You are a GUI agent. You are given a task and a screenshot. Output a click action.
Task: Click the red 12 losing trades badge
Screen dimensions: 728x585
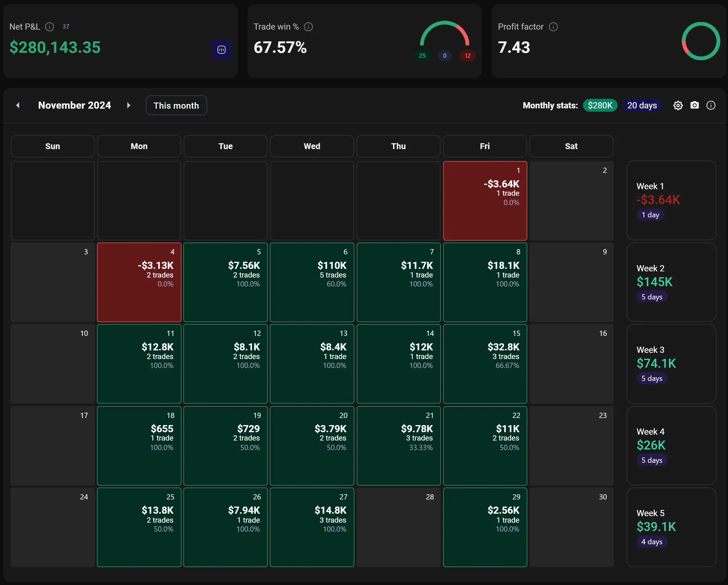pyautogui.click(x=467, y=56)
